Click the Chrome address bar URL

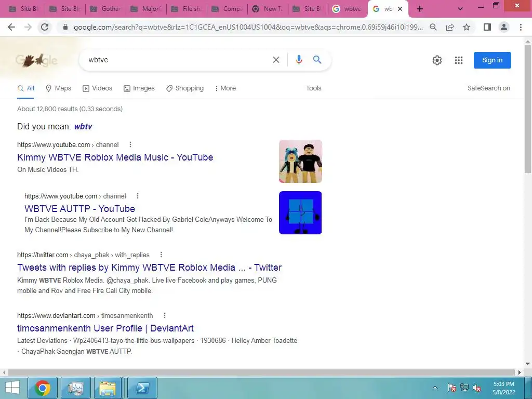[248, 27]
